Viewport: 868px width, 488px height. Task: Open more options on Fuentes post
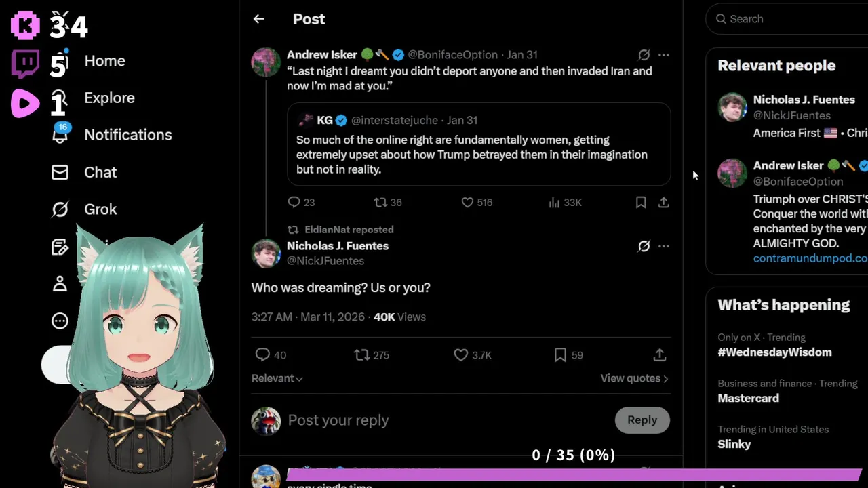(x=664, y=246)
